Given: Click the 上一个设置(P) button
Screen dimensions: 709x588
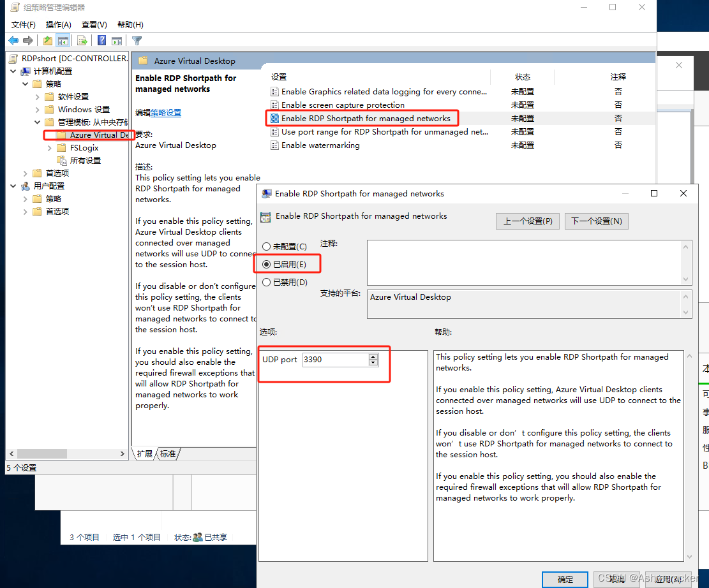Looking at the screenshot, I should [x=528, y=221].
